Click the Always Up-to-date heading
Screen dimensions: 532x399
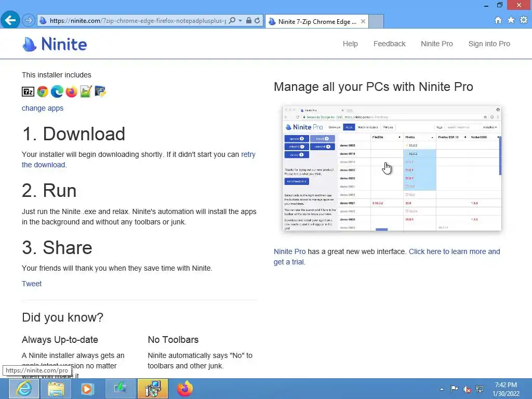[60, 340]
